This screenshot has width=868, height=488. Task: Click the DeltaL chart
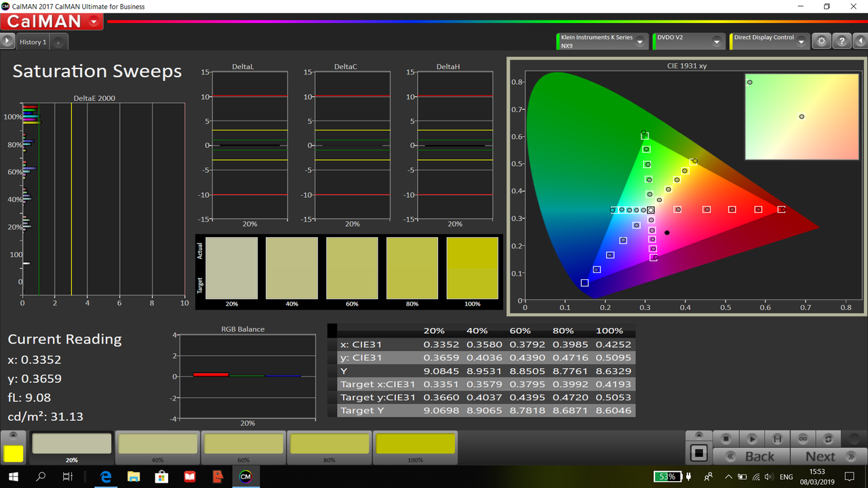[x=250, y=146]
